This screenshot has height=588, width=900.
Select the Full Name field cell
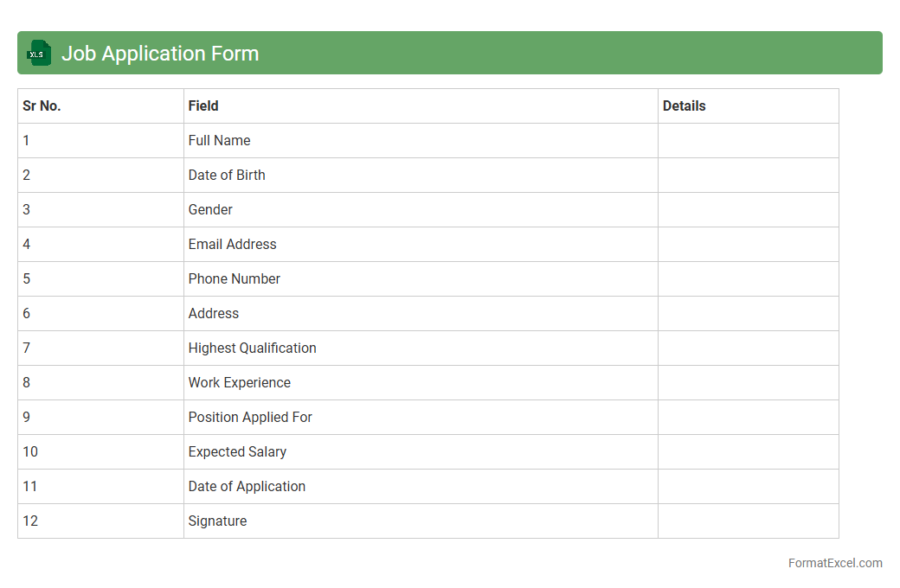pos(220,140)
